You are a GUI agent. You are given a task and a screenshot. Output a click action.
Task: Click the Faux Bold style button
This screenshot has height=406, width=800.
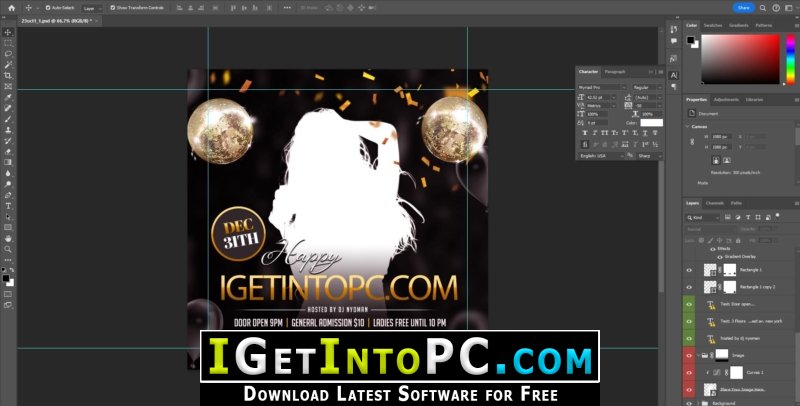click(x=586, y=133)
